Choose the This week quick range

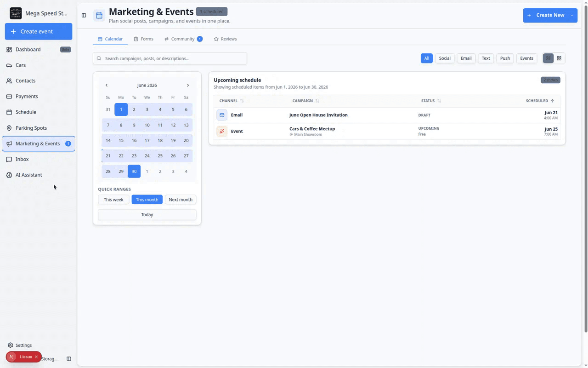click(x=113, y=200)
